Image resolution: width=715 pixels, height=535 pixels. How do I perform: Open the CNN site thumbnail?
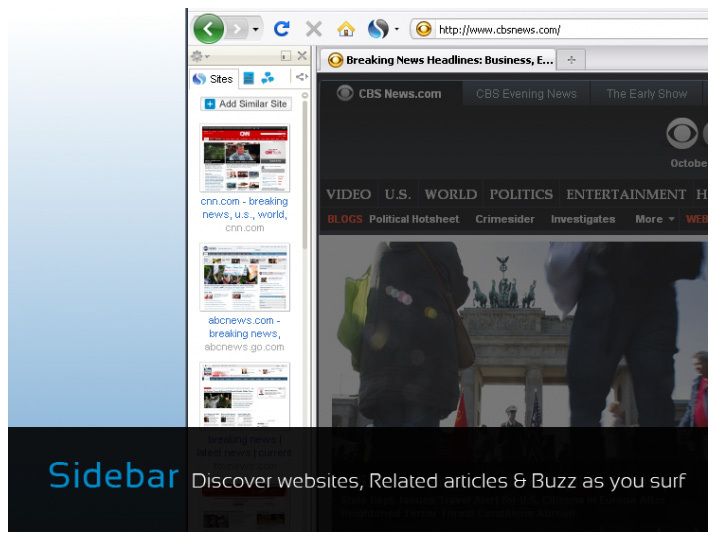(244, 158)
